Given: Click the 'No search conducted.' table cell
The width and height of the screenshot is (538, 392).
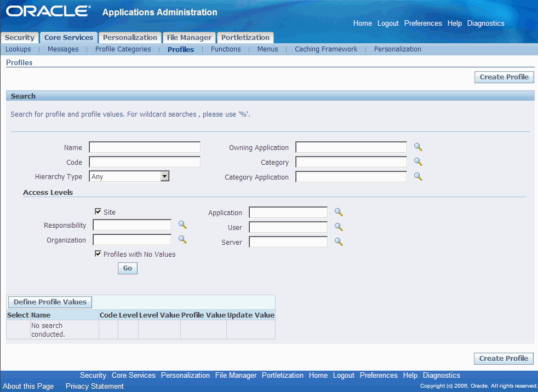Looking at the screenshot, I should click(65, 330).
